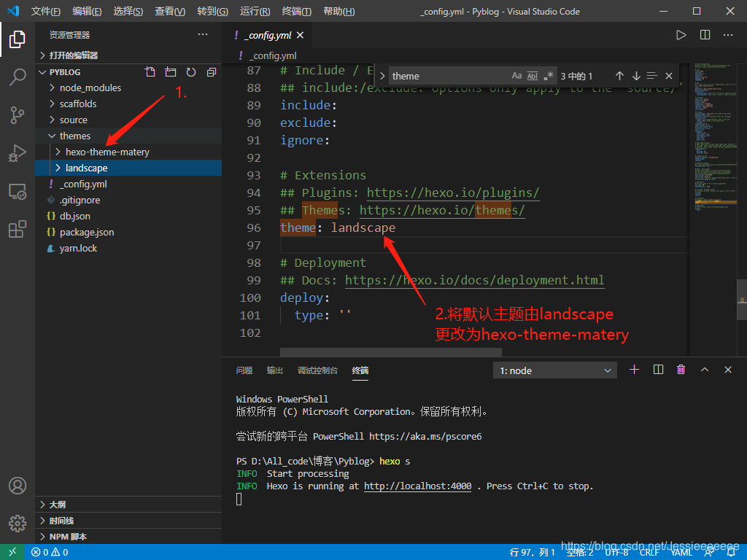The width and height of the screenshot is (747, 560).
Task: Expand the landscape folder
Action: tap(128, 168)
